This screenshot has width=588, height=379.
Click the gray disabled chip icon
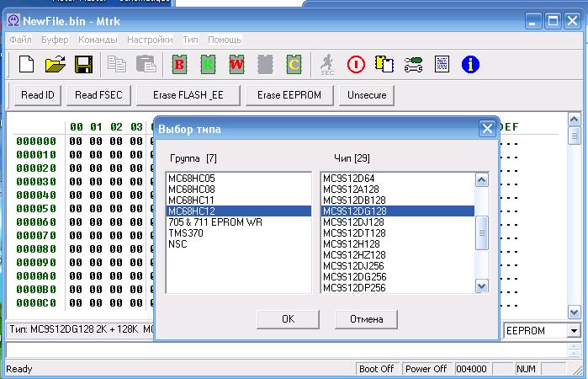tap(265, 65)
